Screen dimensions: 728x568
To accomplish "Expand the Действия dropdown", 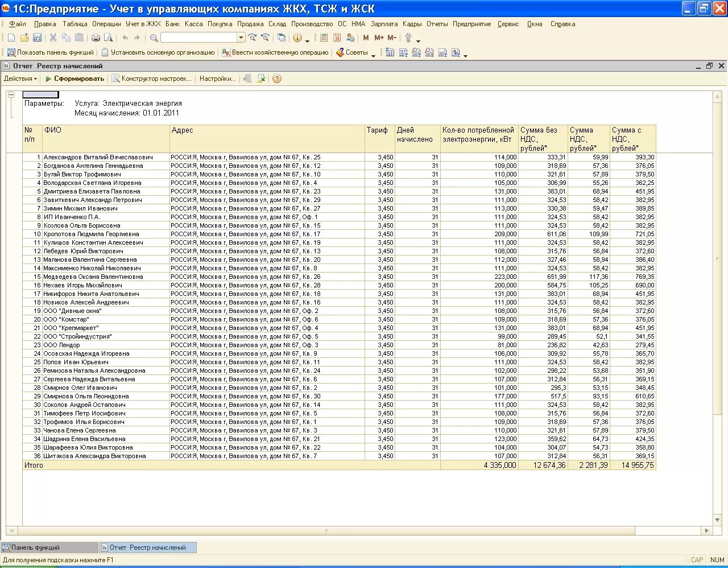I will pyautogui.click(x=20, y=79).
